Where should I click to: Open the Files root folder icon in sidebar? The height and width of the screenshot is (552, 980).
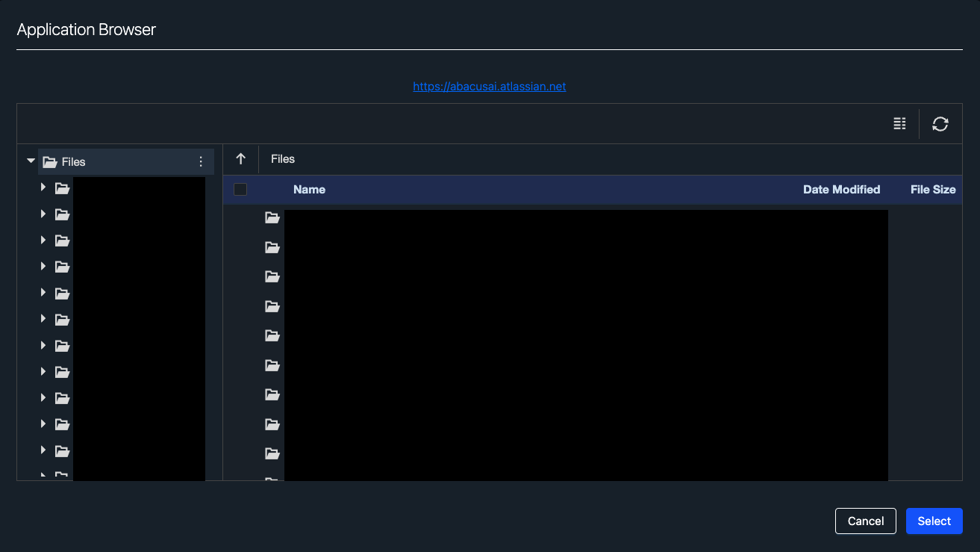click(x=49, y=161)
